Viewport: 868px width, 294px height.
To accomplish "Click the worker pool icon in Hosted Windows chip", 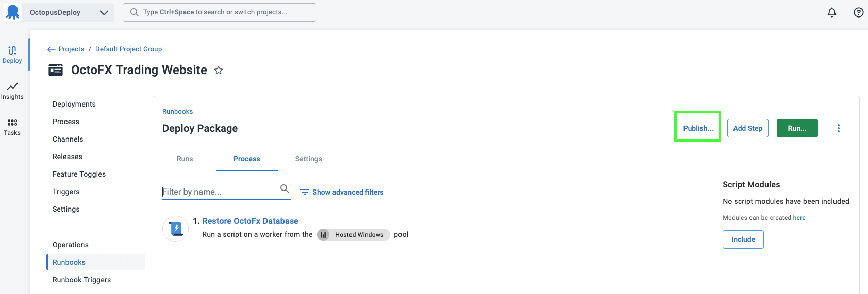I will click(323, 235).
